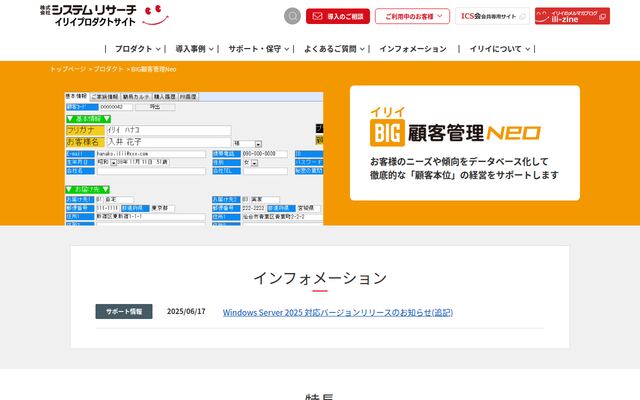Click the customer management form screenshot image
Screen dimensions: 640x400
(194, 158)
